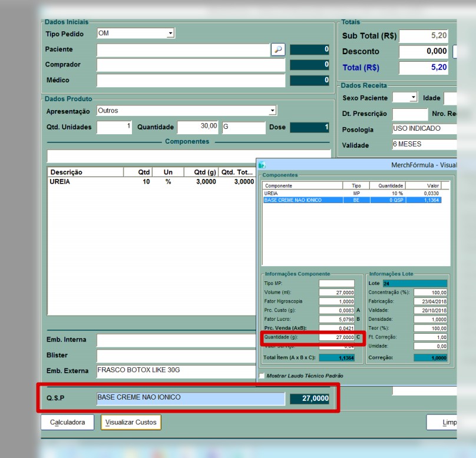Click the Q.S.P base field
Screen dimensions: 476x458
(x=190, y=399)
